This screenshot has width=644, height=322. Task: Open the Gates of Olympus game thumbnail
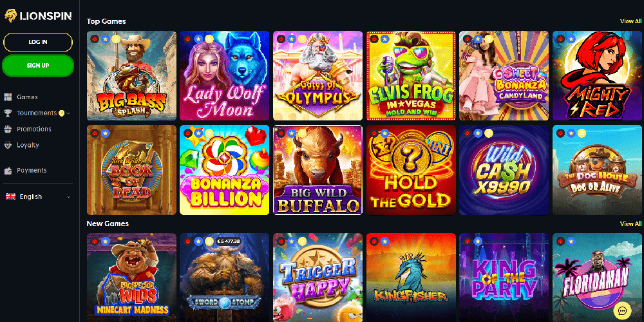click(317, 75)
